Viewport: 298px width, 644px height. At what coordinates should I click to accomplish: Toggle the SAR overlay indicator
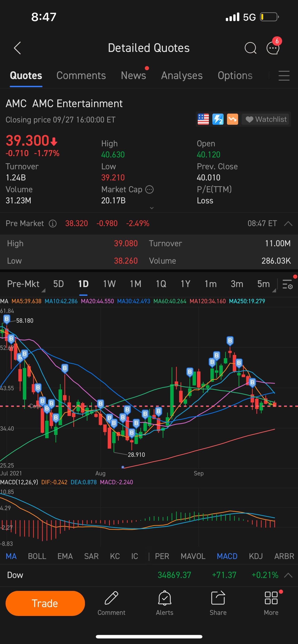91,556
